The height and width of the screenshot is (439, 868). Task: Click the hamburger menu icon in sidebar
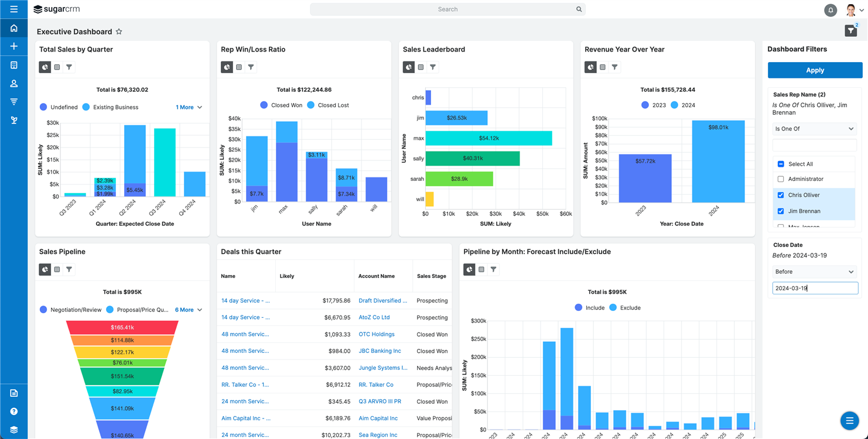[x=13, y=9]
